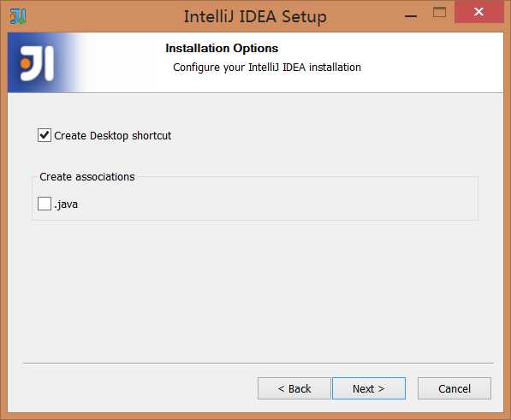The width and height of the screenshot is (511, 420).
Task: Click the 'Create Desktop shortcut' label text
Action: coord(112,135)
